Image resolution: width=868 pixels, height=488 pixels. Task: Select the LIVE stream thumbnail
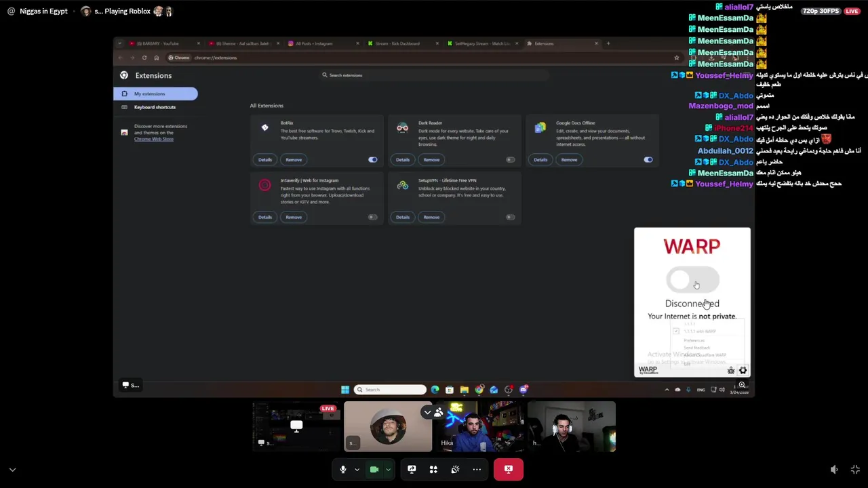click(296, 426)
